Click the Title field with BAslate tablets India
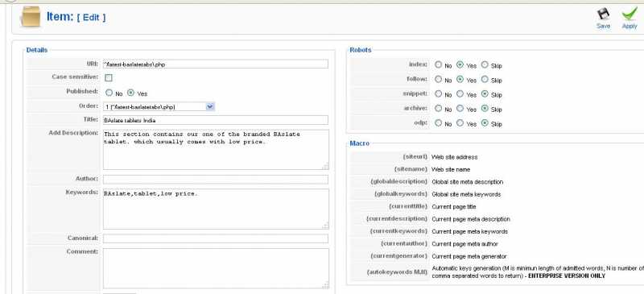 (216, 120)
